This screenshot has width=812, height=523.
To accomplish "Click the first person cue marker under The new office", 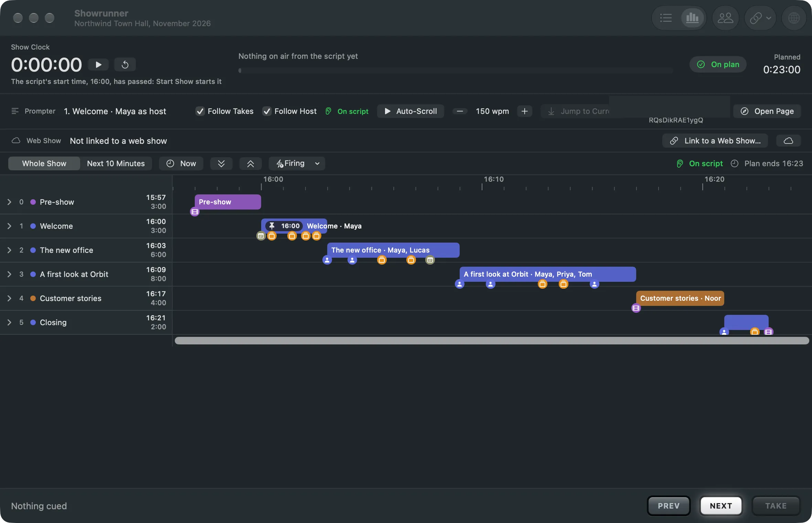I will pos(327,260).
